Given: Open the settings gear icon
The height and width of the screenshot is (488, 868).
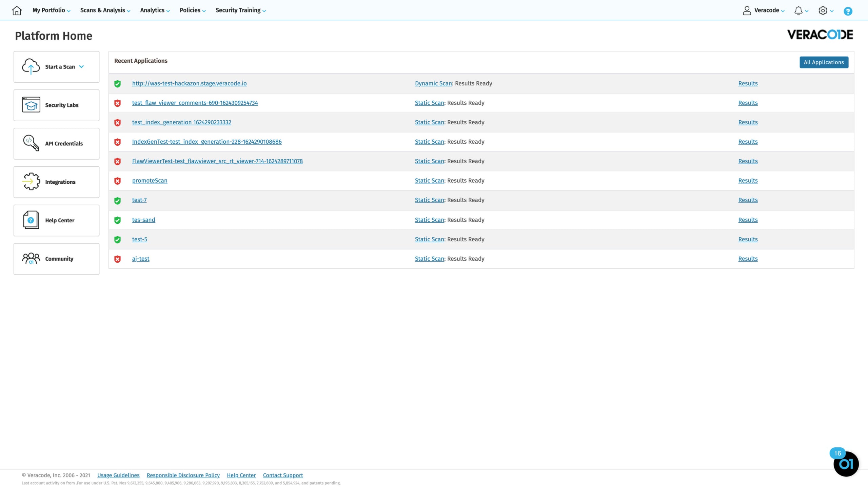Looking at the screenshot, I should click(823, 11).
